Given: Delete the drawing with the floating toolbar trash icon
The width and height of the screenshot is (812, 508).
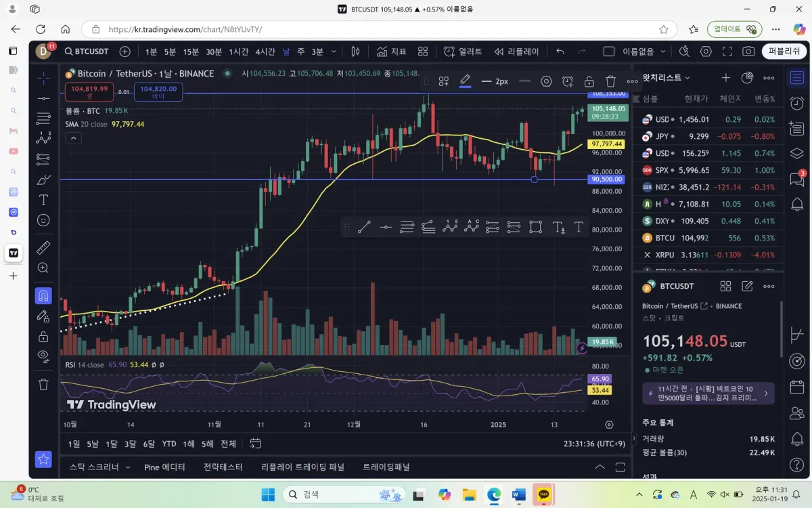Looking at the screenshot, I should tap(610, 81).
